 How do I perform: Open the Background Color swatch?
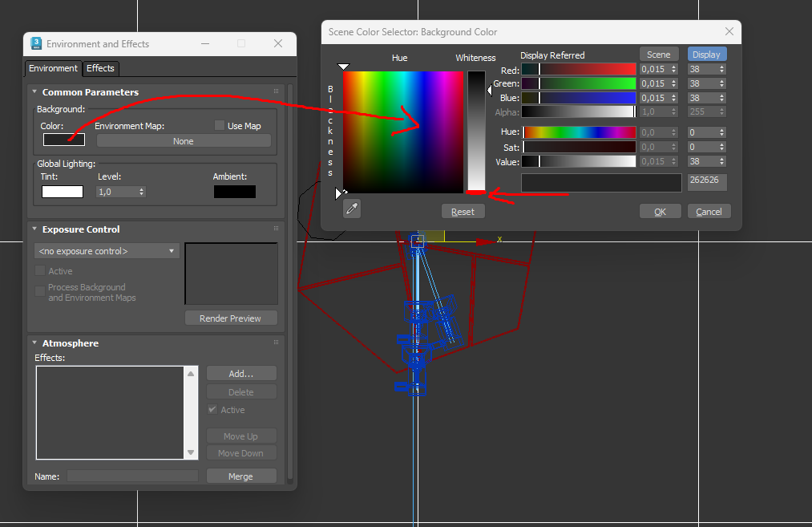(x=63, y=140)
